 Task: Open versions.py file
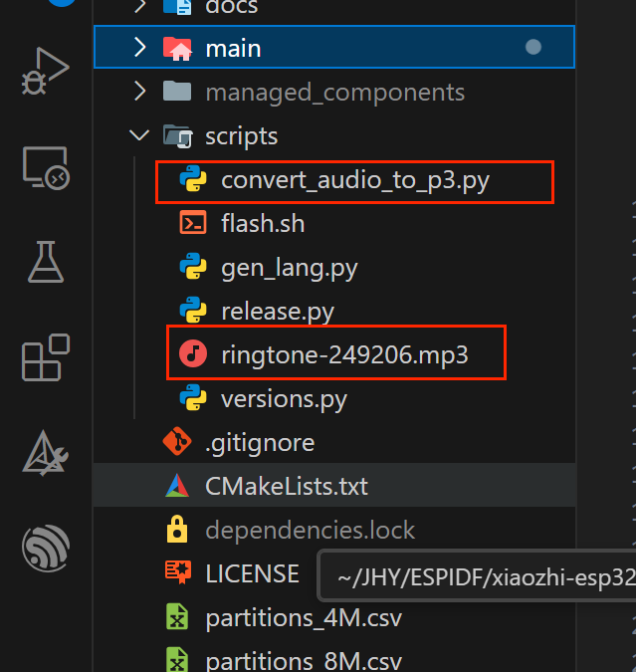284,399
